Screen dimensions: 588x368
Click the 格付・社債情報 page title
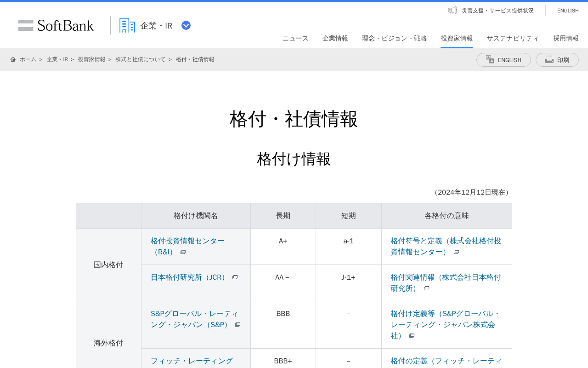294,119
